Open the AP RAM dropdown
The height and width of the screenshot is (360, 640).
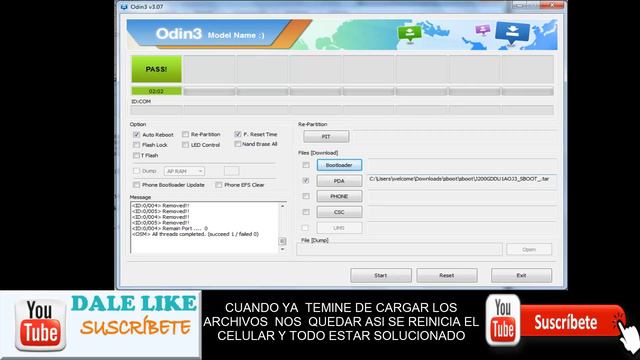click(184, 171)
